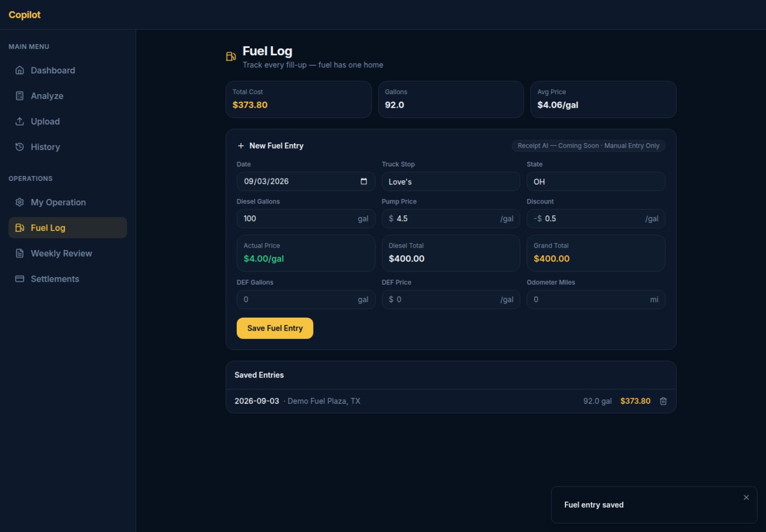Select the Weekly Review menu item
Image resolution: width=766 pixels, height=532 pixels.
click(x=68, y=253)
